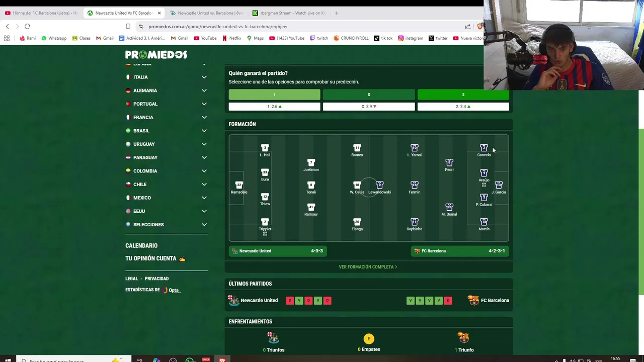Expand the ALEMANIA chevron
Image resolution: width=644 pixels, height=362 pixels.
pyautogui.click(x=204, y=90)
